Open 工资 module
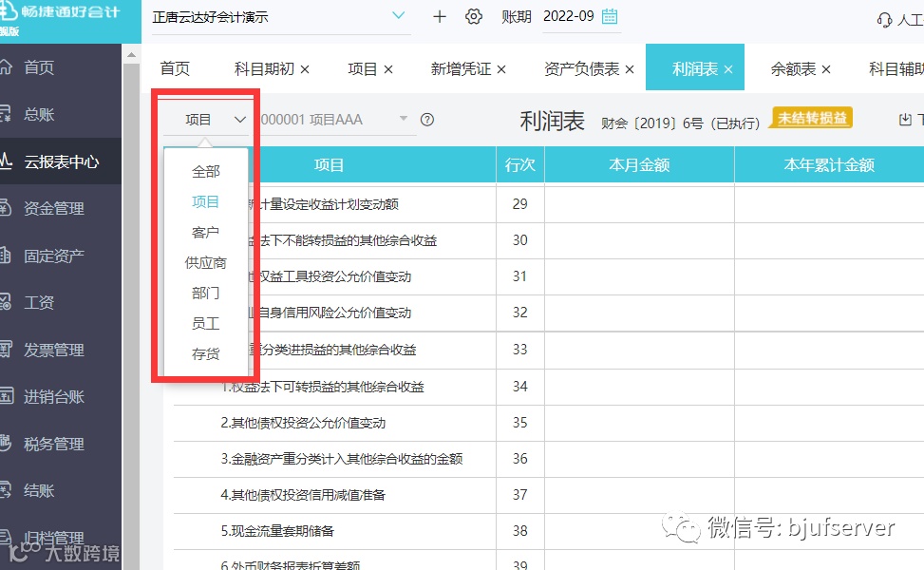 pos(38,302)
